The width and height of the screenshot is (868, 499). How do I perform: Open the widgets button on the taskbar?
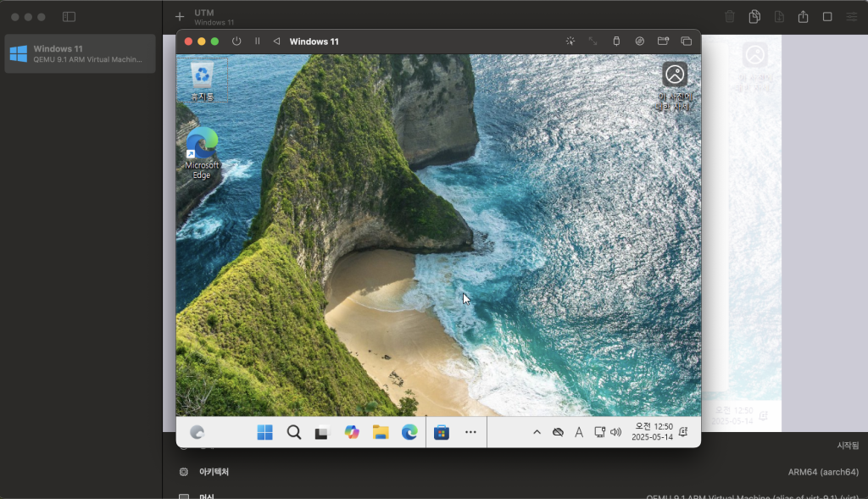(x=197, y=432)
